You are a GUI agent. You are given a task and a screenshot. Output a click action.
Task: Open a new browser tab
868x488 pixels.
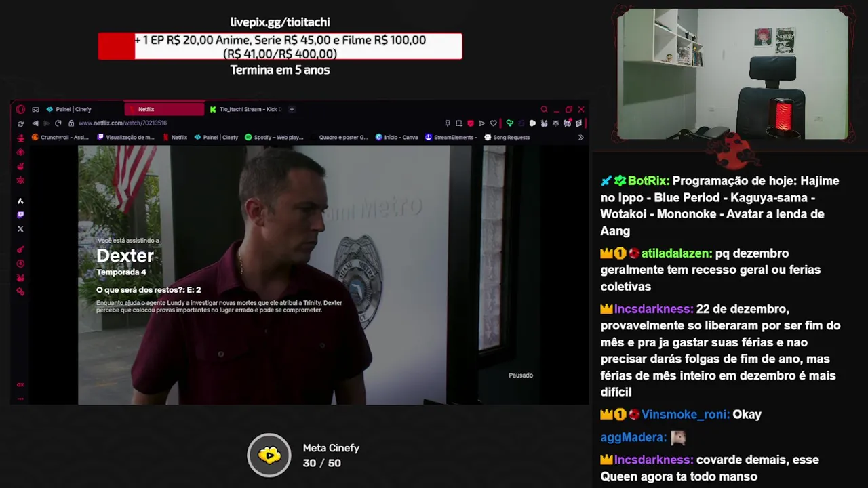292,109
